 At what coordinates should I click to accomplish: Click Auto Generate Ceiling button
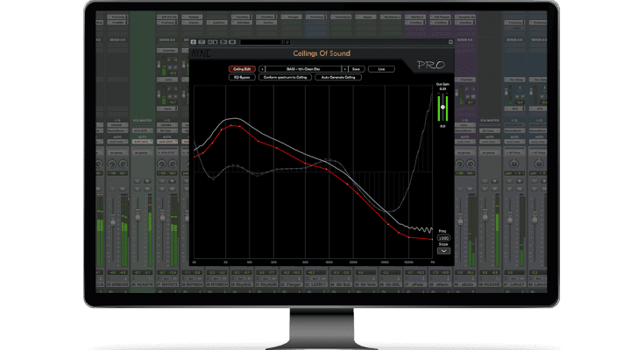click(x=336, y=77)
